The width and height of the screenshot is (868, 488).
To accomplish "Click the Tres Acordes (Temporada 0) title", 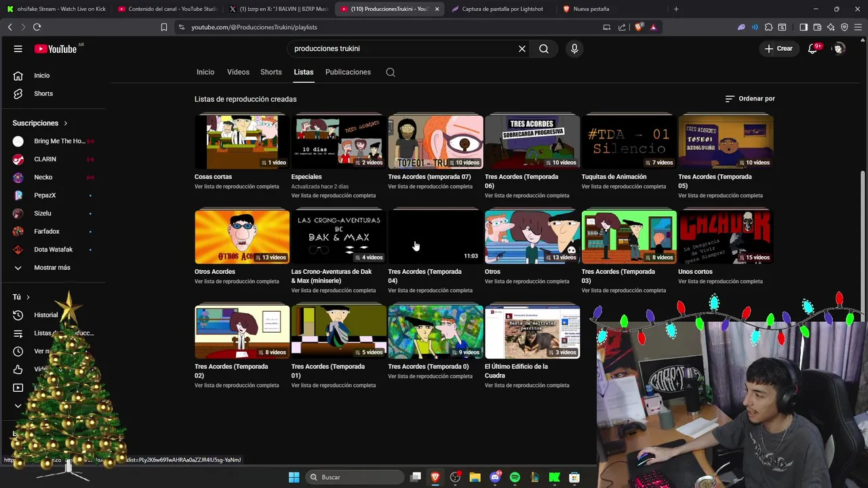I will click(x=428, y=367).
